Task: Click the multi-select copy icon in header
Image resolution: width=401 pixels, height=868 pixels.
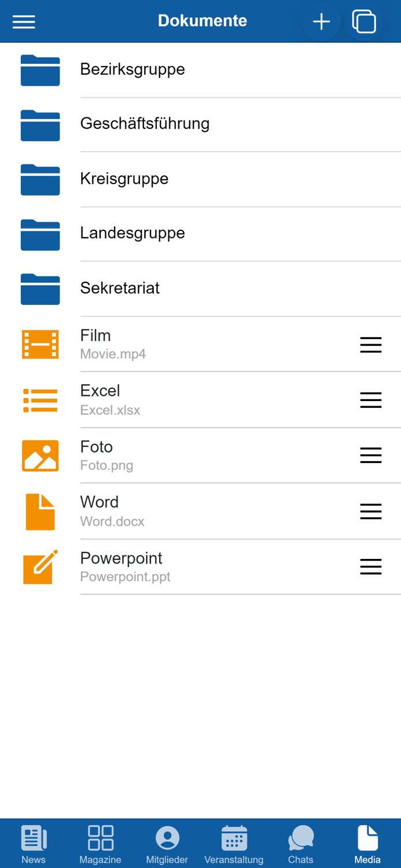Action: (364, 22)
